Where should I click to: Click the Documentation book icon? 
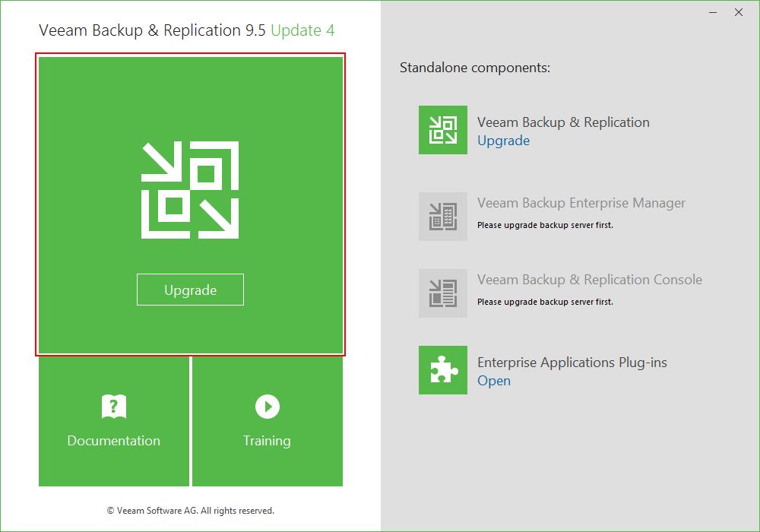pos(114,407)
